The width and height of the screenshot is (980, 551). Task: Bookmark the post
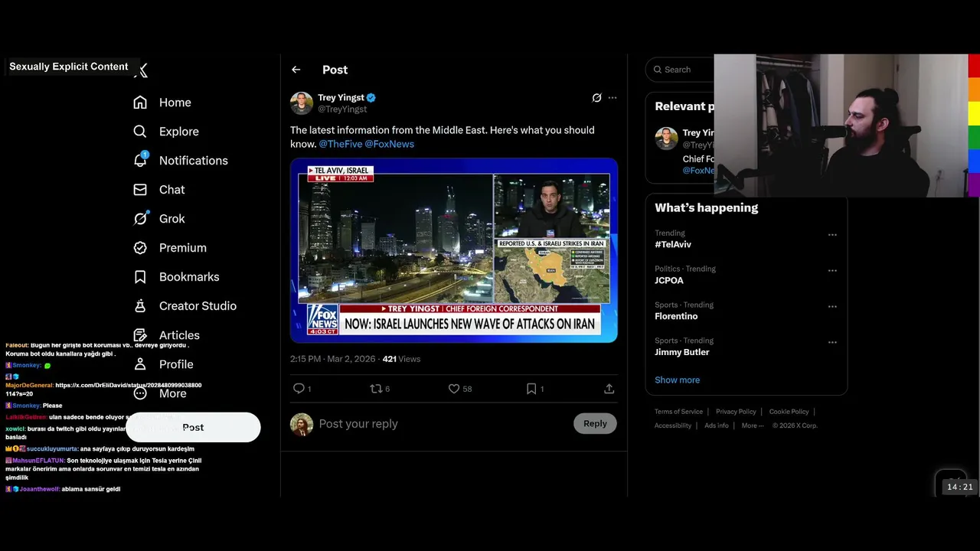[531, 389]
